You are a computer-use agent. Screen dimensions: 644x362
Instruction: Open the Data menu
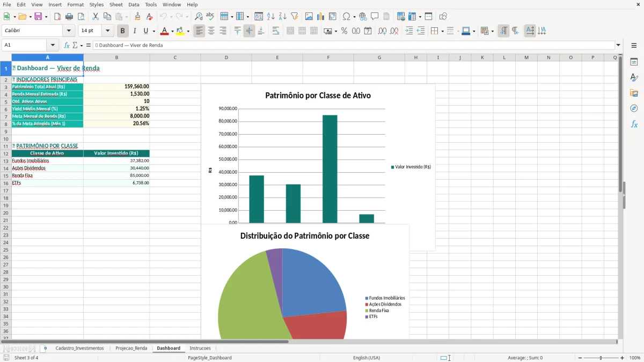click(x=134, y=4)
